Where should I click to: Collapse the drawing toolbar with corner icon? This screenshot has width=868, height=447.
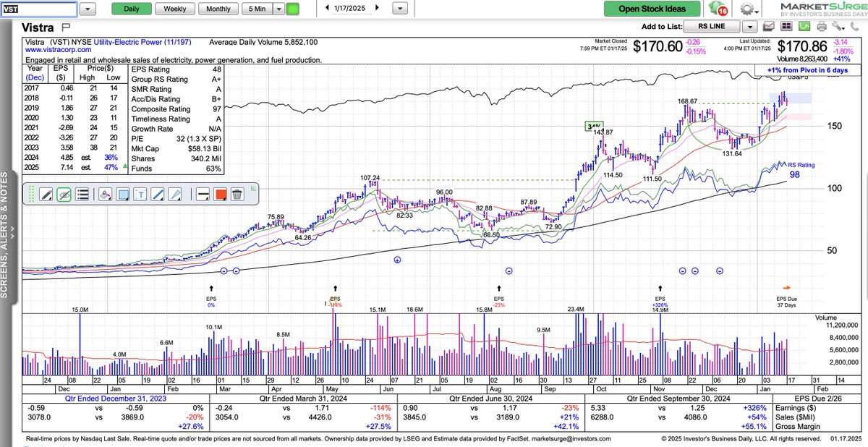pos(252,187)
